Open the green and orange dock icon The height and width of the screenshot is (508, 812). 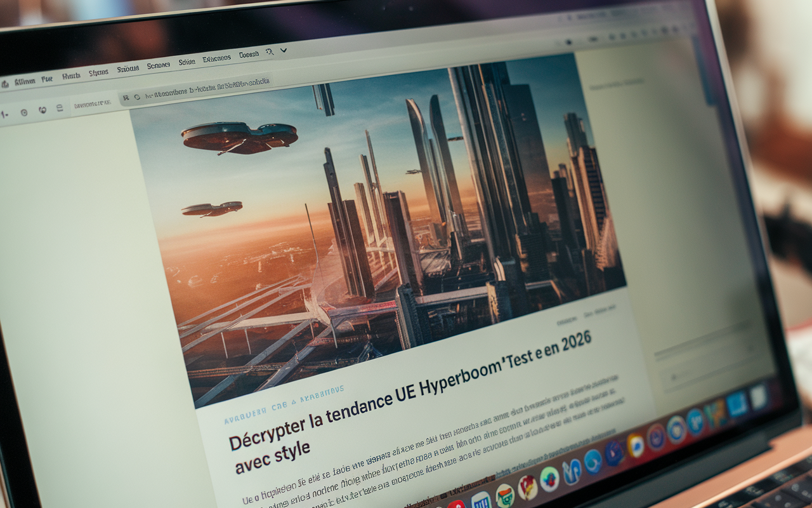click(504, 495)
